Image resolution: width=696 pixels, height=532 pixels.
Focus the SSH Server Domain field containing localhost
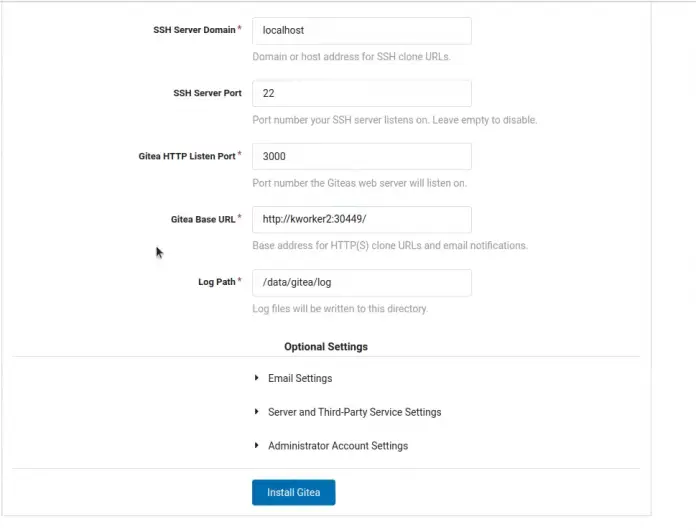(x=361, y=31)
